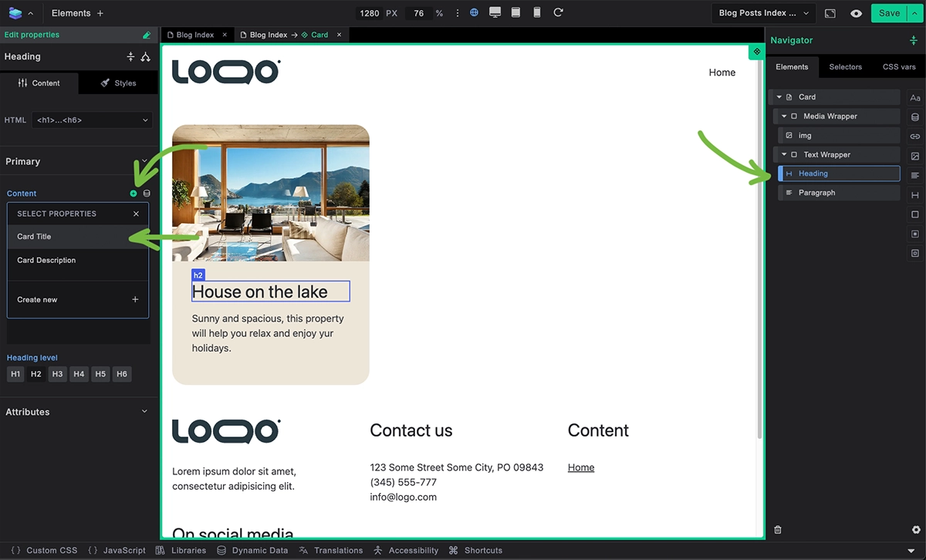The width and height of the screenshot is (926, 560).
Task: Click the viewport width input field
Action: (369, 13)
